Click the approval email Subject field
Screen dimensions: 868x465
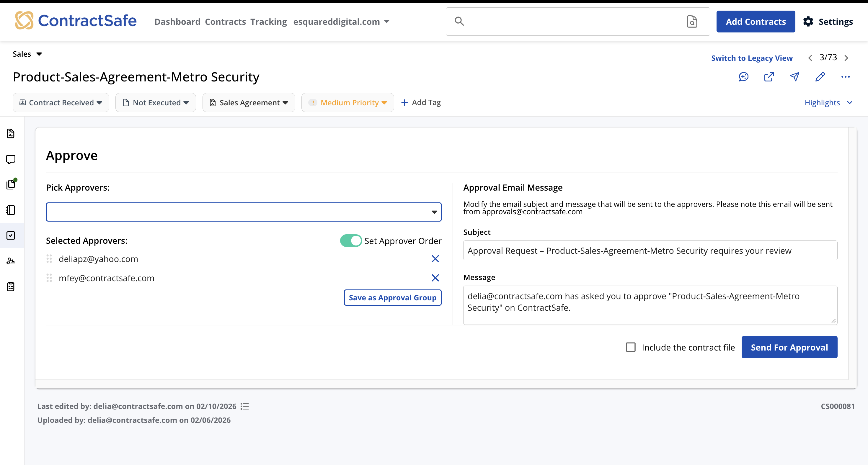pos(650,250)
